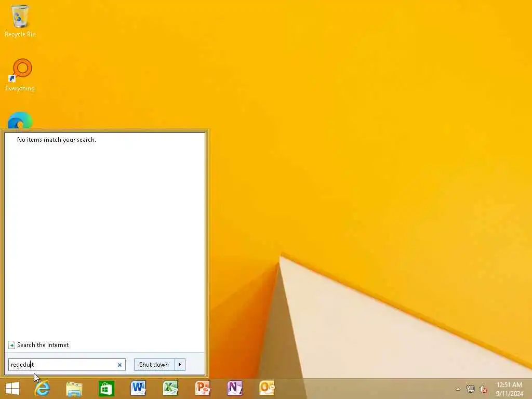The height and width of the screenshot is (399, 532).
Task: Select the "No items match your search." text
Action: tap(56, 140)
